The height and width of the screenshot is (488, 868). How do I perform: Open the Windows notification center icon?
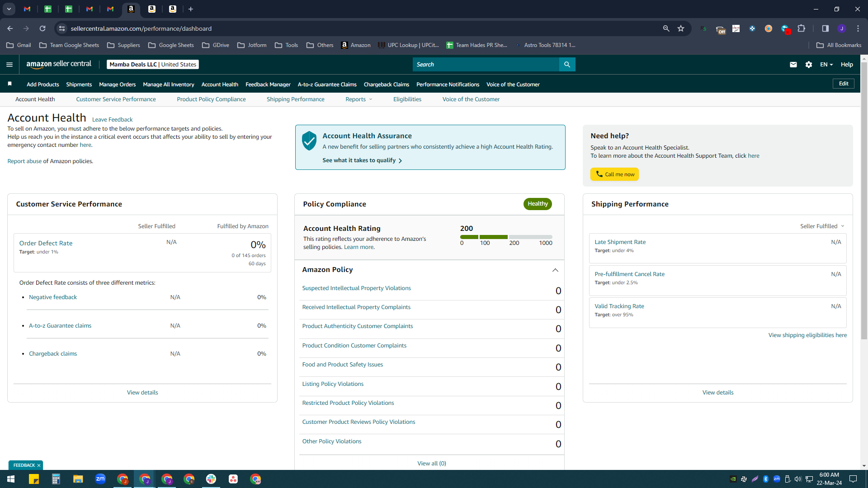[x=853, y=479]
